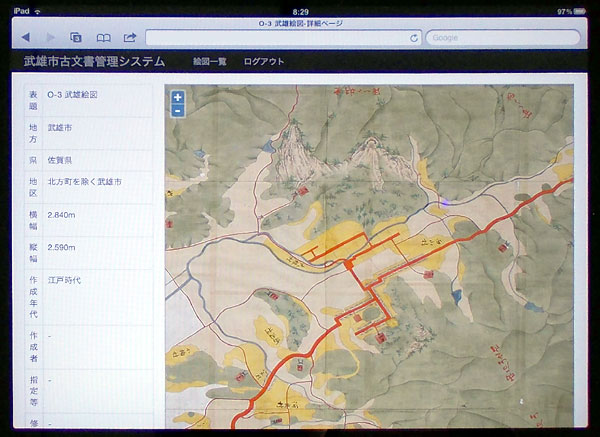Tap the 8:29 clock in status bar
Image resolution: width=600 pixels, height=437 pixels.
300,12
